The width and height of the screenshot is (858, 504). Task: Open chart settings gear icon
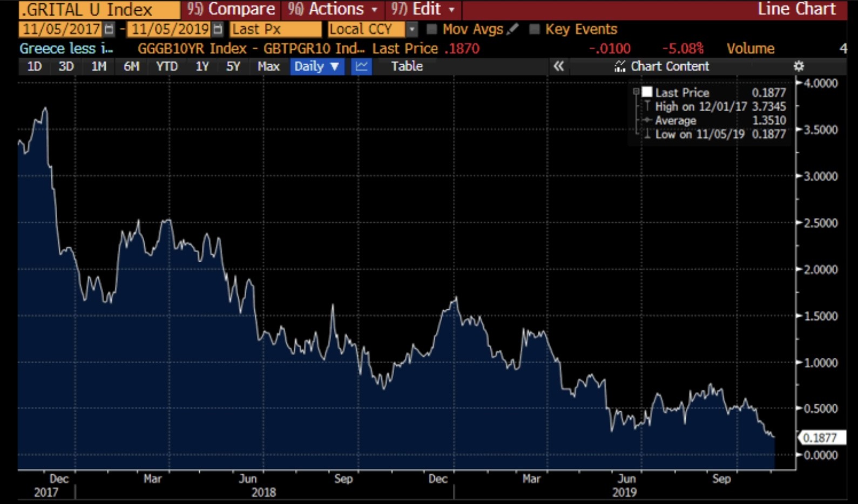799,66
